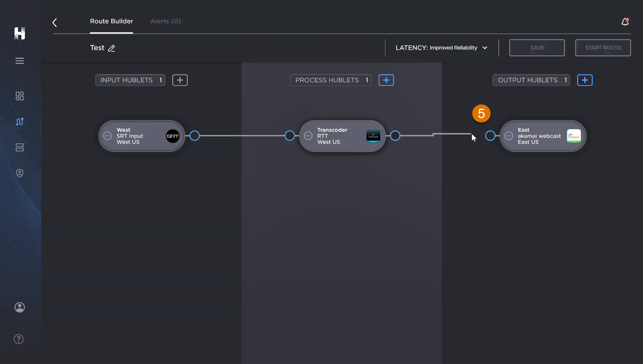
Task: Open the dashboard grid view from sidebar
Action: pyautogui.click(x=19, y=96)
